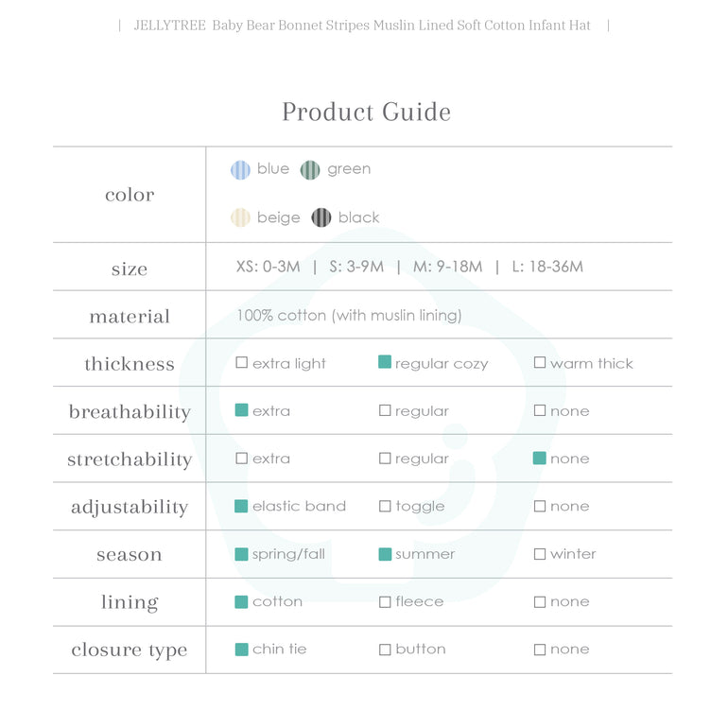Image resolution: width=728 pixels, height=728 pixels.
Task: Toggle stretchability none checkbox
Action: point(540,458)
